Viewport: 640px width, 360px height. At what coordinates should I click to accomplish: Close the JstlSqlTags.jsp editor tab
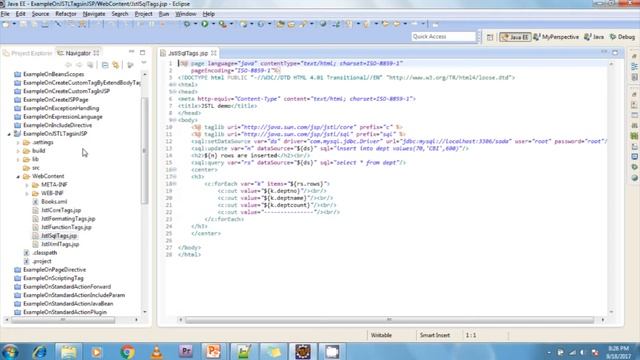click(x=213, y=53)
